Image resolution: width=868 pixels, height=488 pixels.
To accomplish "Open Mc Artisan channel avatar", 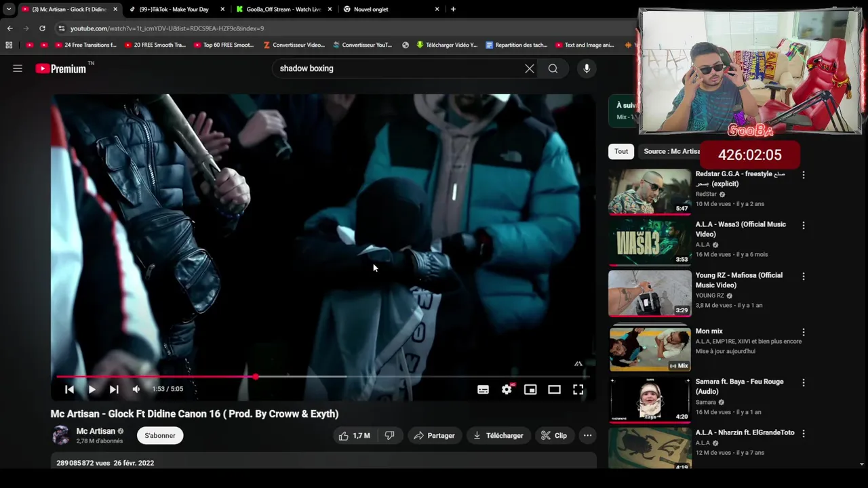I will coord(61,436).
